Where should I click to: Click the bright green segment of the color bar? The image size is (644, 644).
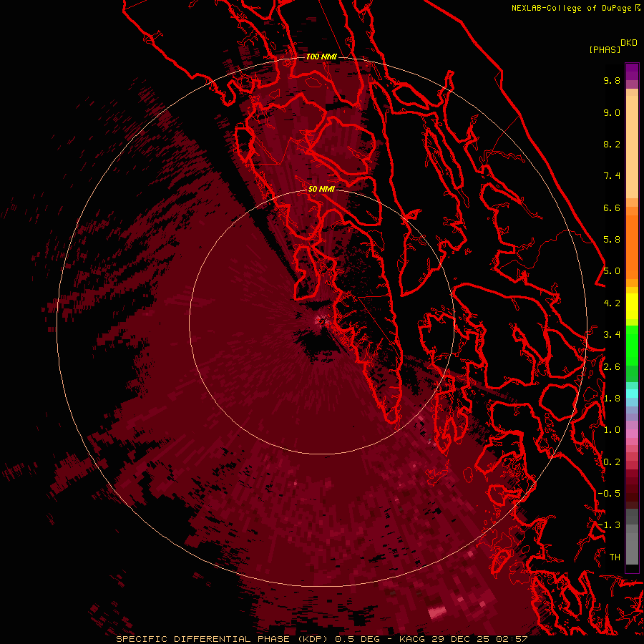[x=632, y=345]
